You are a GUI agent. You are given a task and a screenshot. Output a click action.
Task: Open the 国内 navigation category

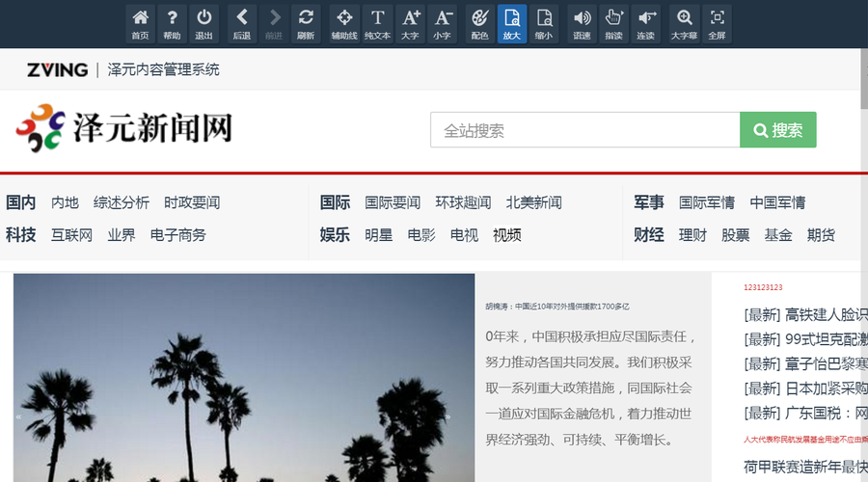pos(21,202)
